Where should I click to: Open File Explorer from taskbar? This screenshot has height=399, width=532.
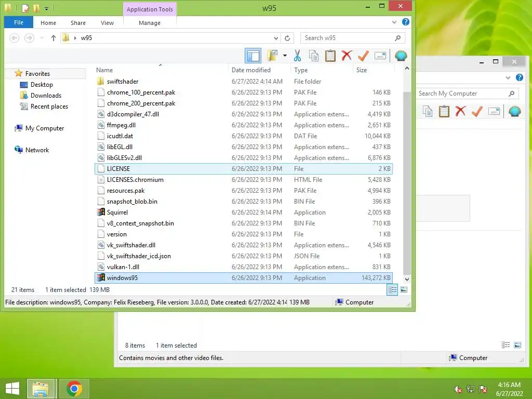[x=41, y=389]
